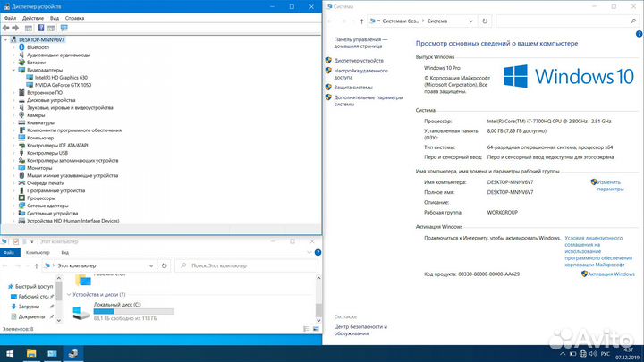Image resolution: width=644 pixels, height=362 pixels.
Task: Click the Forward arrow in Device Manager toolbar
Action: (15, 28)
